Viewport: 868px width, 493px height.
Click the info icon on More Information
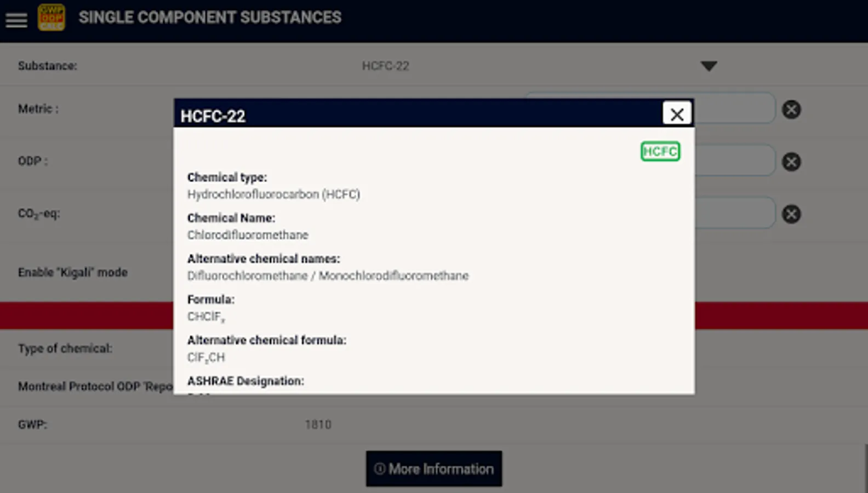[379, 469]
